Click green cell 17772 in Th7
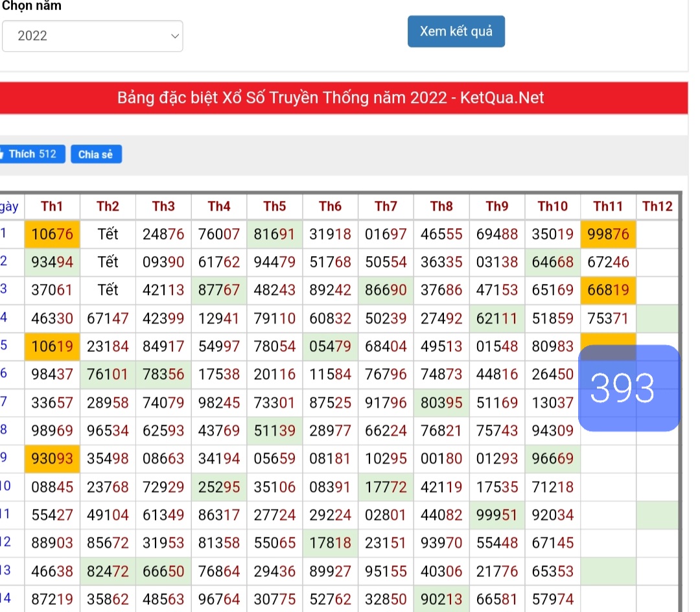700x612 pixels. tap(386, 487)
